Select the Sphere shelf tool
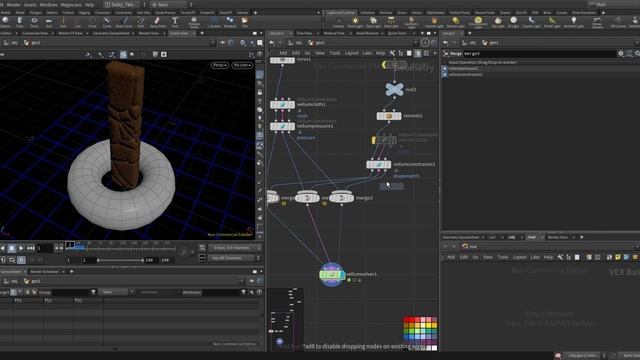This screenshot has width=640, height=360. click(5, 22)
